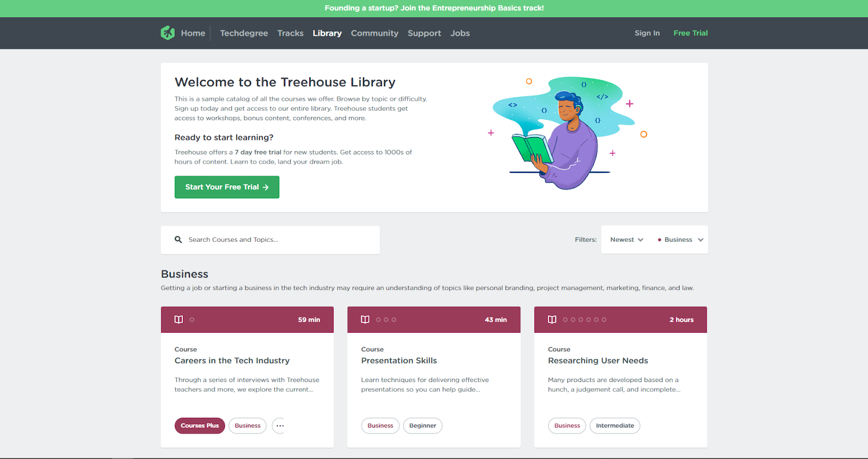Click the 43 min duration label
The width and height of the screenshot is (868, 459).
(496, 320)
